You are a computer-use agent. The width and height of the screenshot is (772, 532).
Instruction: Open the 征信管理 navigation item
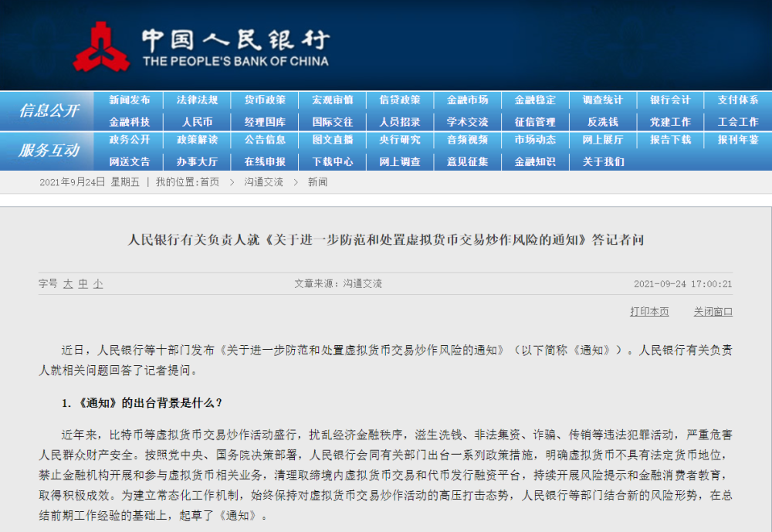535,122
